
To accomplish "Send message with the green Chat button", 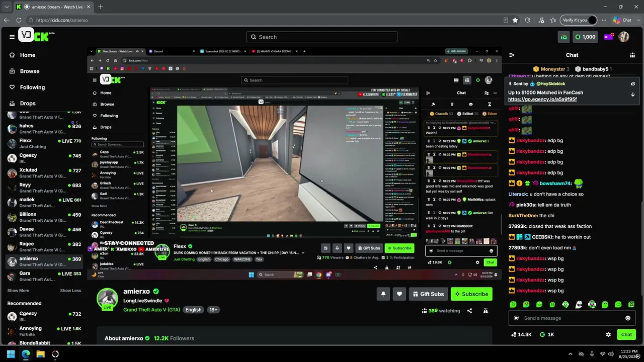I will coord(626,335).
